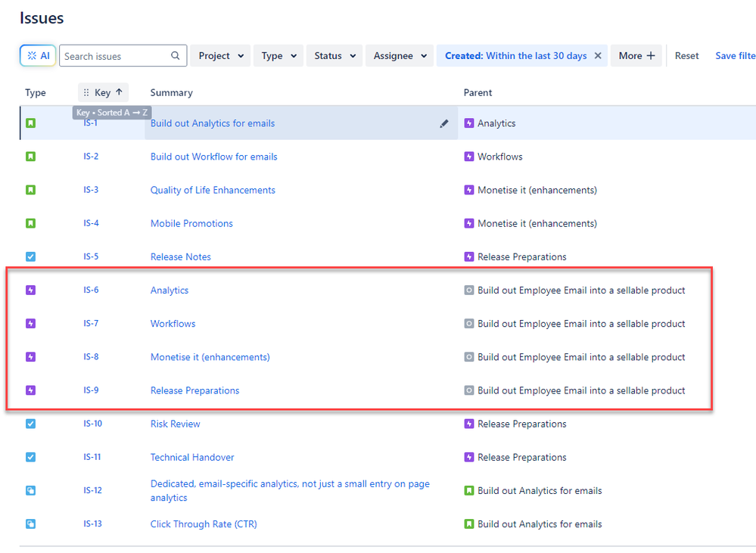Viewport: 756px width, 553px height.
Task: Click the story type icon for IS-2
Action: coord(30,157)
